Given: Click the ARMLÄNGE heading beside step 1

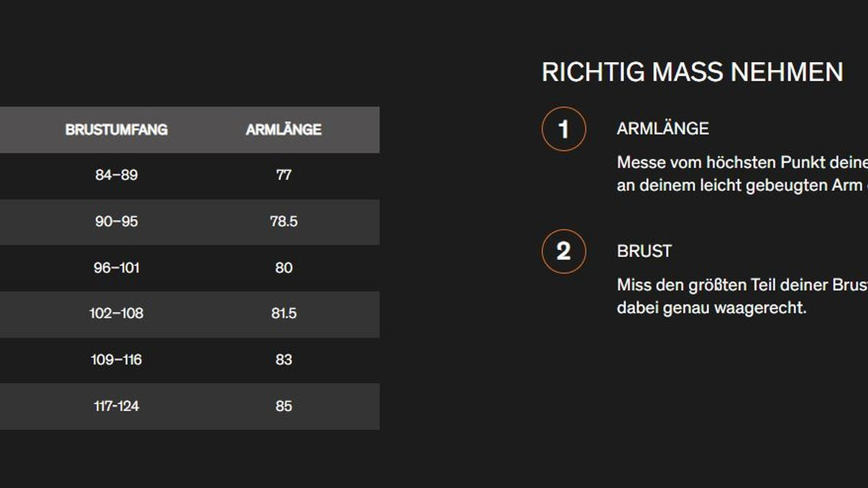Looking at the screenshot, I should (x=662, y=129).
